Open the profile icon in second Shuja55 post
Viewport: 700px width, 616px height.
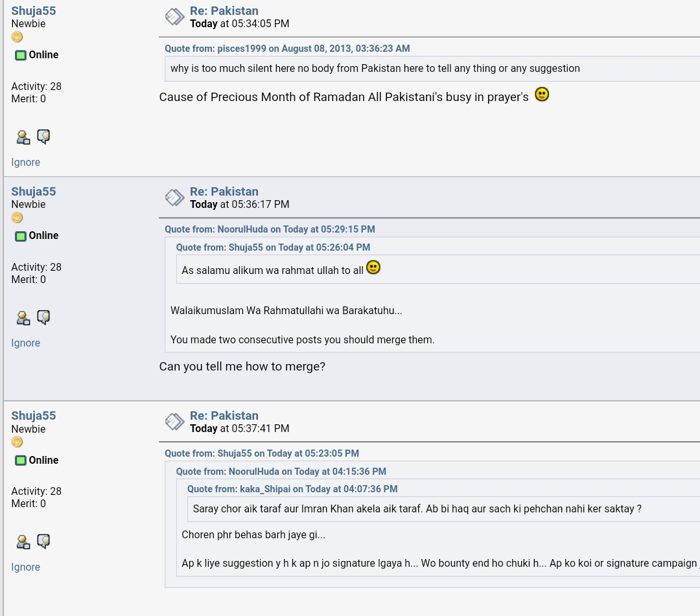coord(23,318)
